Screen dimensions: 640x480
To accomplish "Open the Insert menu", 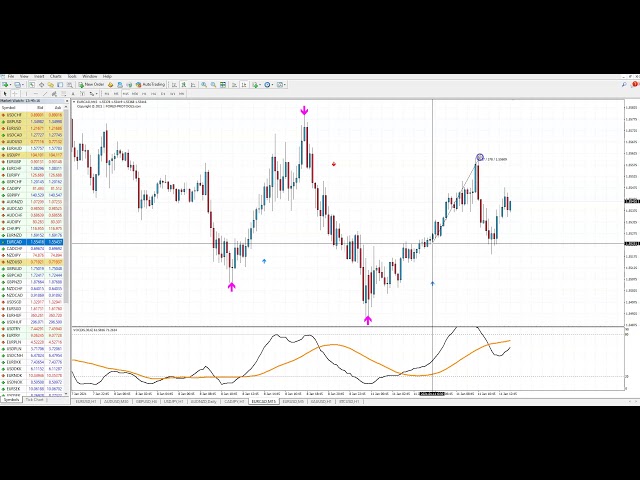I will click(39, 76).
